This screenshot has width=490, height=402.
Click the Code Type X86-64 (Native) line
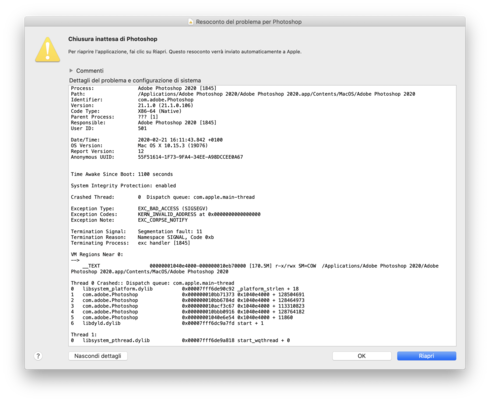(126, 111)
